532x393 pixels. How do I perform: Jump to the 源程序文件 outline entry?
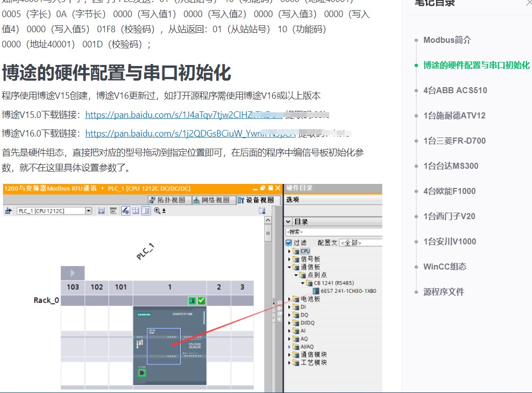pyautogui.click(x=443, y=292)
